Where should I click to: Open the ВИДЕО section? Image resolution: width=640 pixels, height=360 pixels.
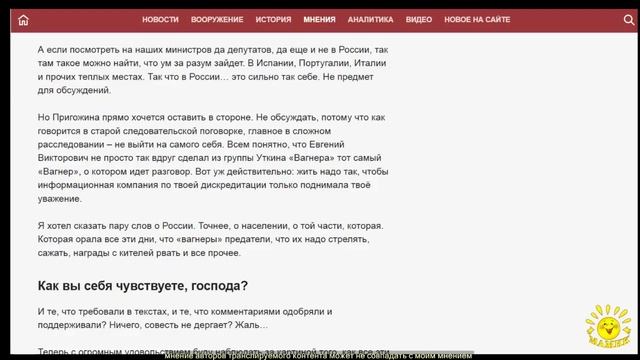tap(419, 20)
